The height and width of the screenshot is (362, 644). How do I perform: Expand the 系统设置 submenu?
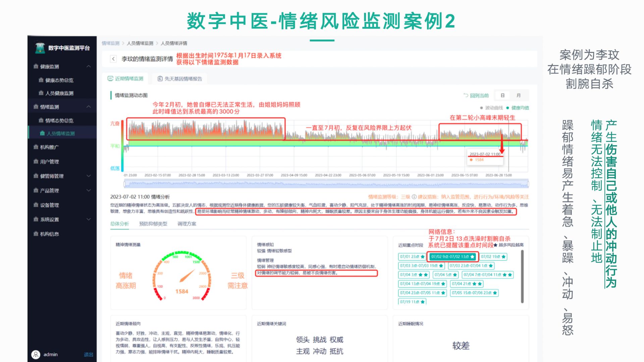click(89, 219)
